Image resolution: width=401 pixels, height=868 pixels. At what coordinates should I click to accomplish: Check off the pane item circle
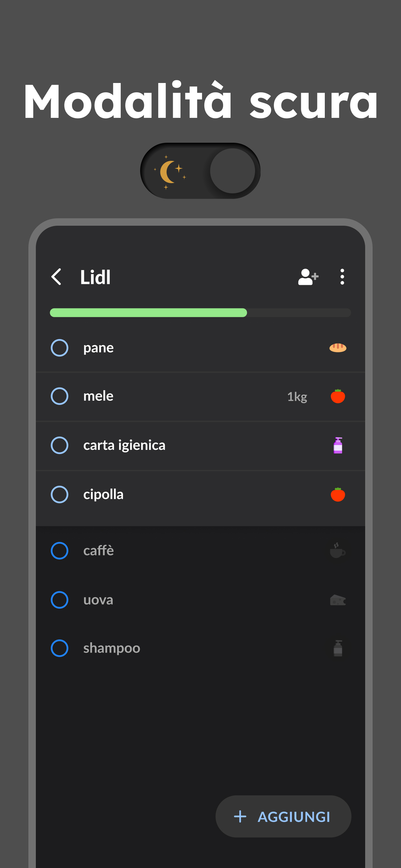pos(60,348)
